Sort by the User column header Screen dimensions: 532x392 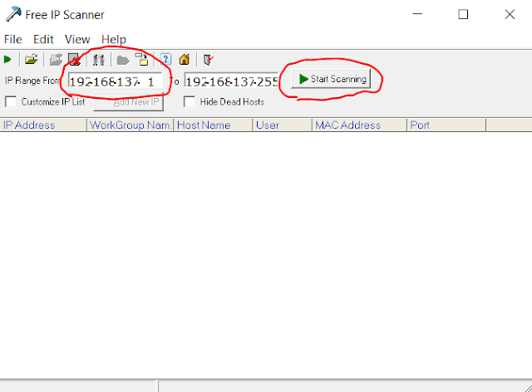[x=283, y=125]
